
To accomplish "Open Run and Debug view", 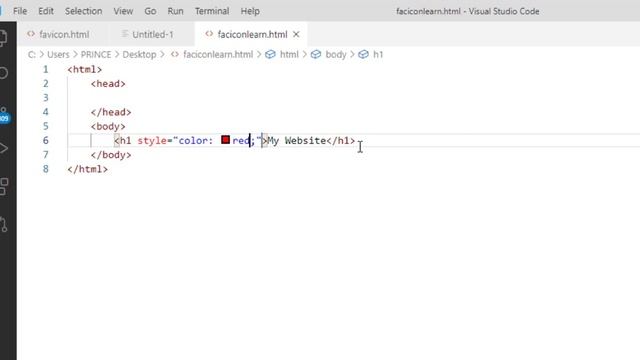I will pos(3,148).
